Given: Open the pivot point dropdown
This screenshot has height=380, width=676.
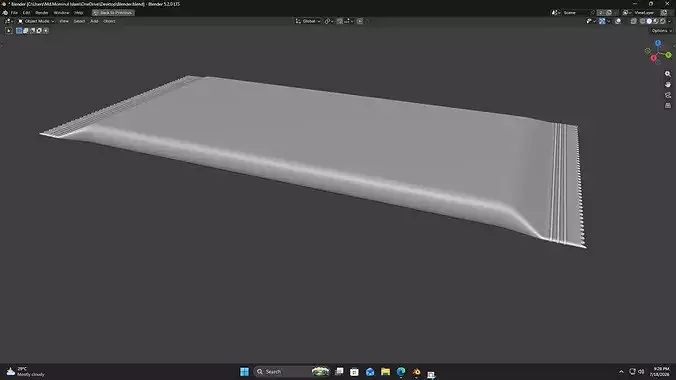Looking at the screenshot, I should click(x=329, y=21).
